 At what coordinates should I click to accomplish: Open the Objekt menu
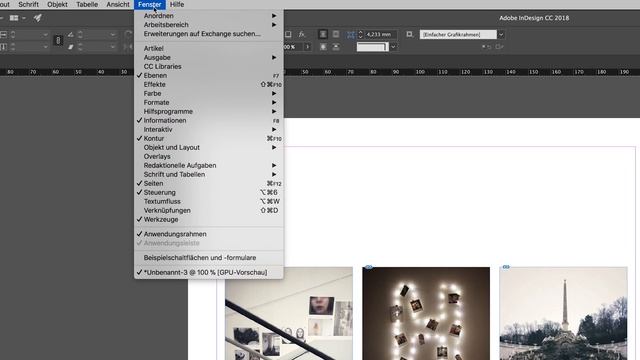(x=57, y=4)
